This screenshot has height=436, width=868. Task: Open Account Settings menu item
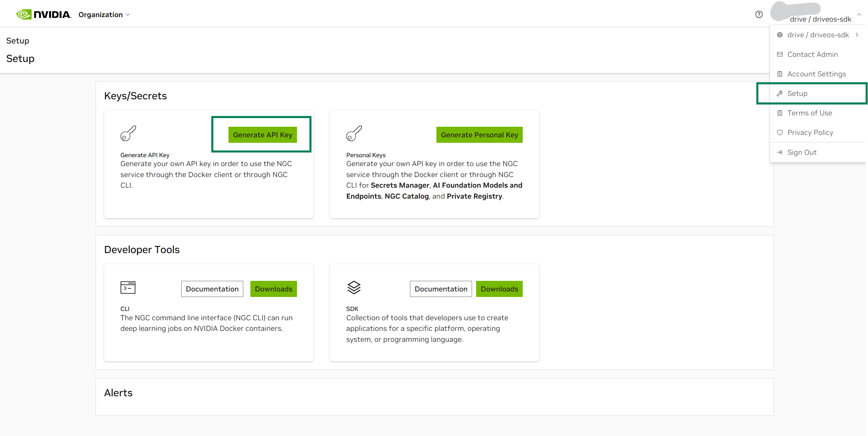point(818,74)
